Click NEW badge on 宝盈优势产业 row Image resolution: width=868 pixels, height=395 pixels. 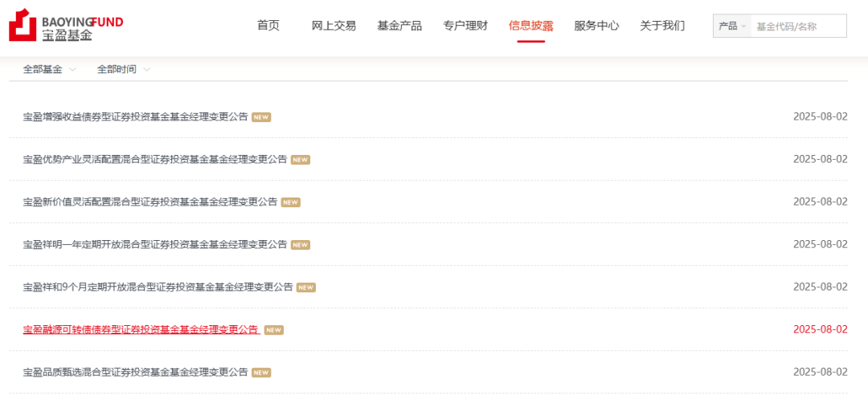click(301, 160)
